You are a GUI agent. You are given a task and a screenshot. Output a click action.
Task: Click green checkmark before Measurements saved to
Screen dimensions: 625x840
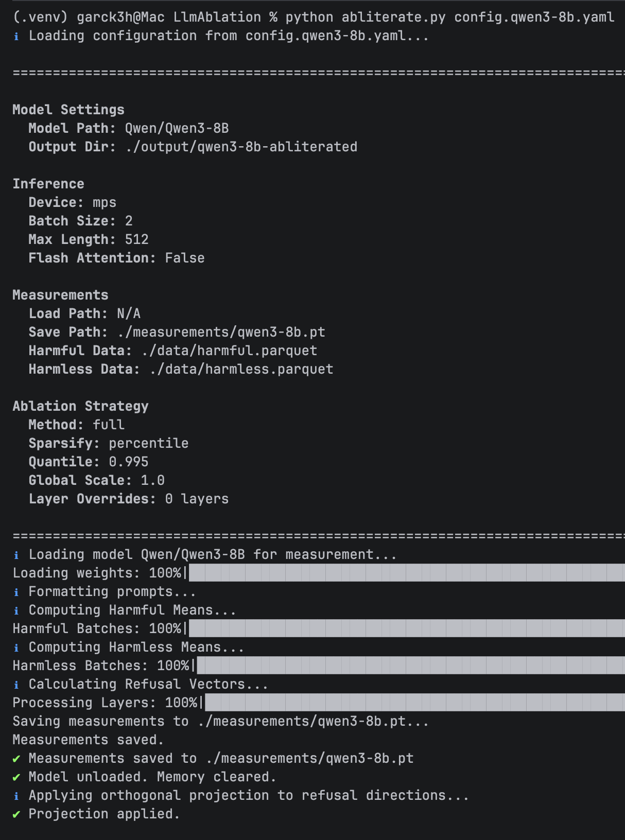[x=16, y=759]
